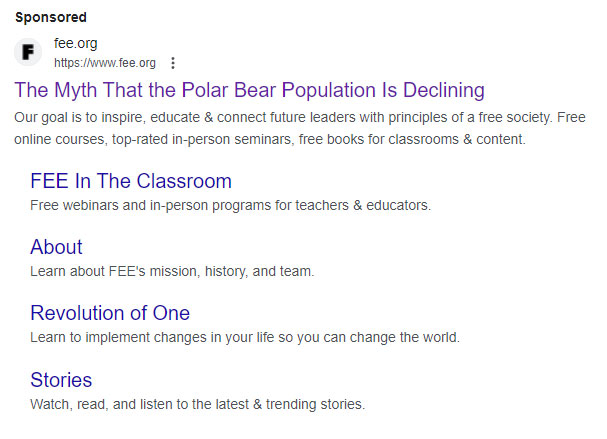Click the free webinars for teachers description
Image resolution: width=607 pixels, height=439 pixels.
tap(230, 206)
